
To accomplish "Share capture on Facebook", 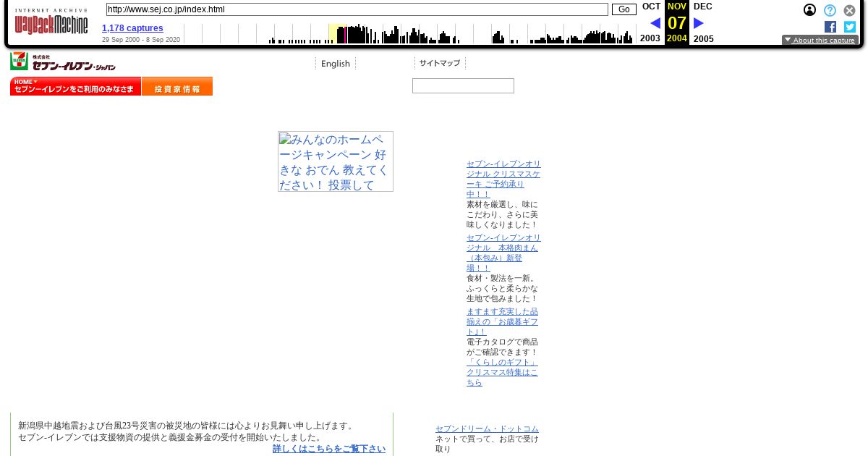I will point(830,27).
